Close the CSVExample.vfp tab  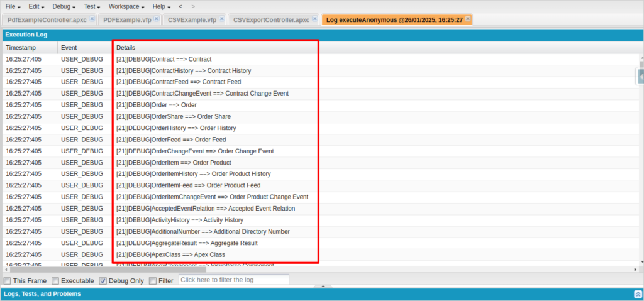(222, 19)
